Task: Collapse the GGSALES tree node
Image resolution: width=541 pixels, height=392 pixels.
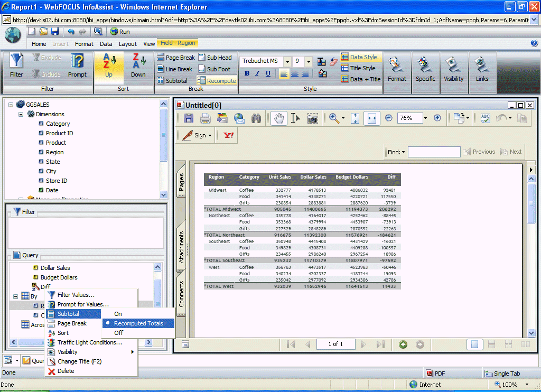Action: pos(11,105)
